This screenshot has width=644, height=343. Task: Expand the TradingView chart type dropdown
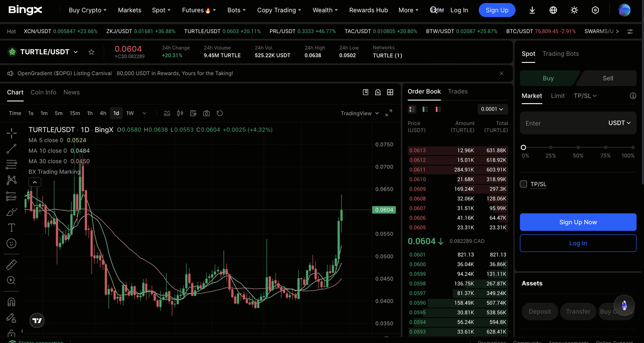[x=359, y=113]
